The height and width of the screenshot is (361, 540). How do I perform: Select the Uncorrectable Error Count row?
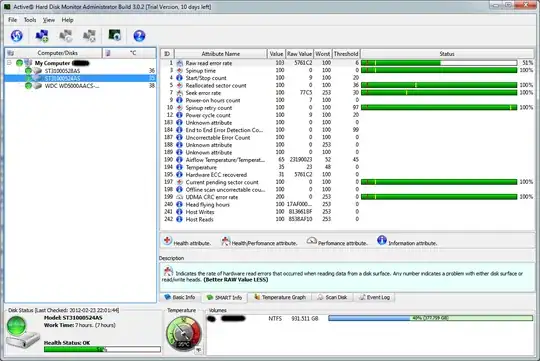347,137
